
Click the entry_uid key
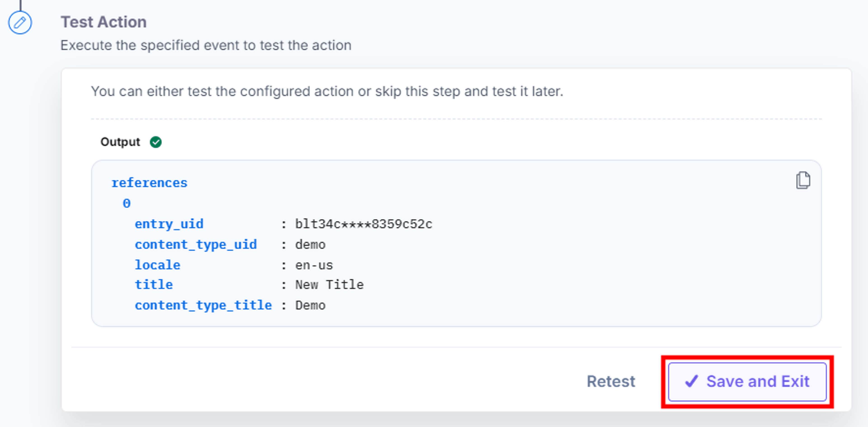click(x=169, y=224)
